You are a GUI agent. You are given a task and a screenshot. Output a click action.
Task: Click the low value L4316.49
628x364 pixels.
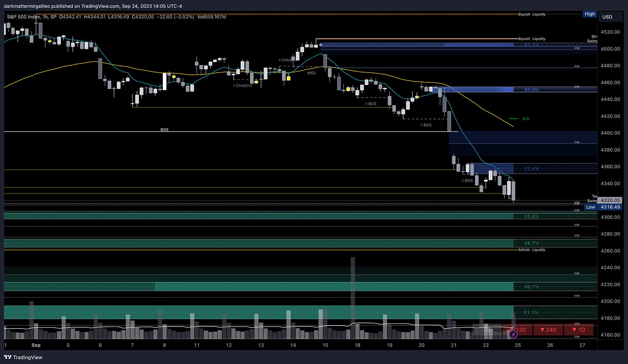[119, 17]
